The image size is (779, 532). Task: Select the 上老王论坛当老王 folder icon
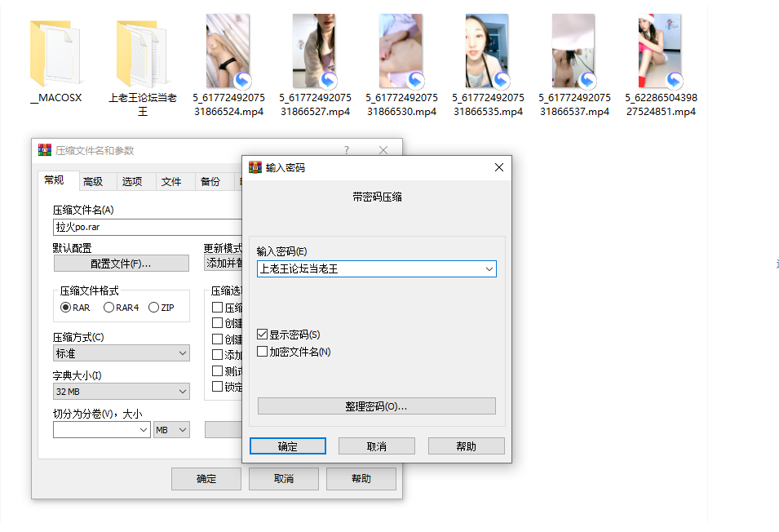click(142, 55)
